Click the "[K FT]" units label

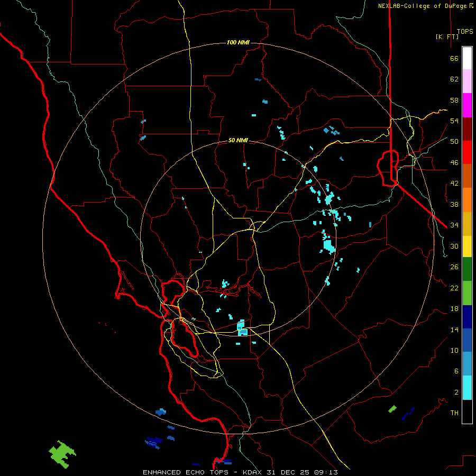(x=447, y=36)
